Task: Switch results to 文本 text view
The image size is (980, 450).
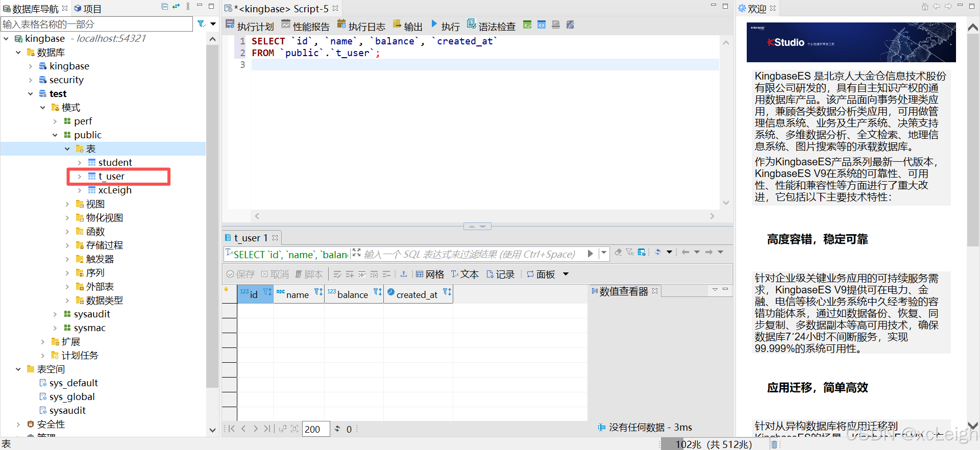Action: 464,274
